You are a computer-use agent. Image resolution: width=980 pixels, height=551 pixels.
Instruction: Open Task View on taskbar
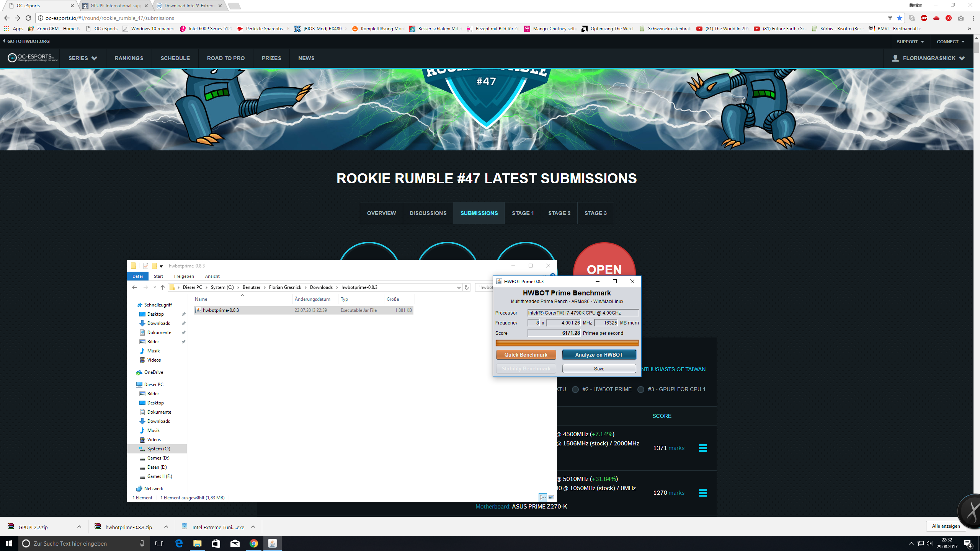(x=159, y=543)
